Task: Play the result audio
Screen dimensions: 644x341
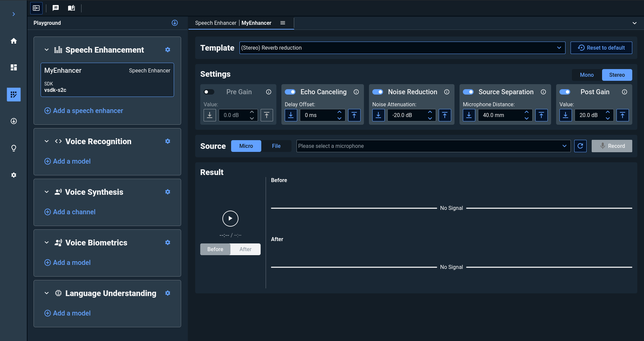Action: click(230, 219)
